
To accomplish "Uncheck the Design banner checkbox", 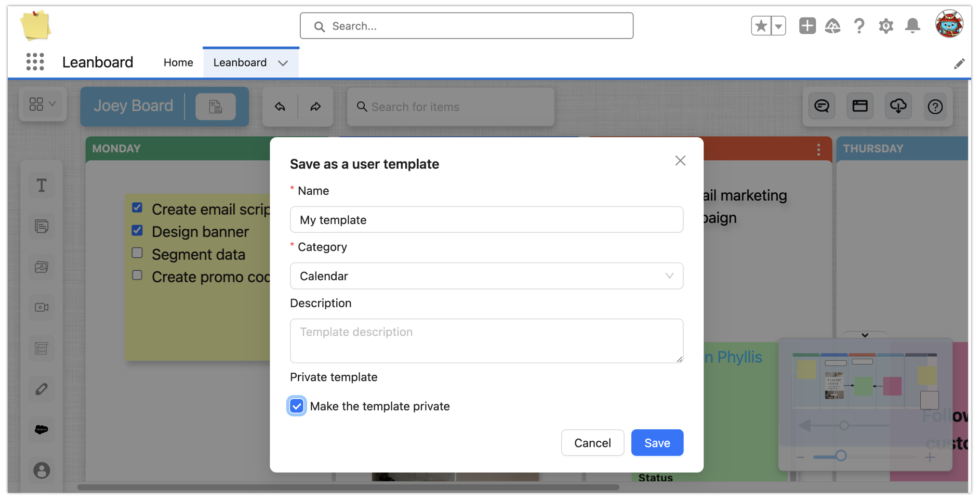I will (137, 230).
